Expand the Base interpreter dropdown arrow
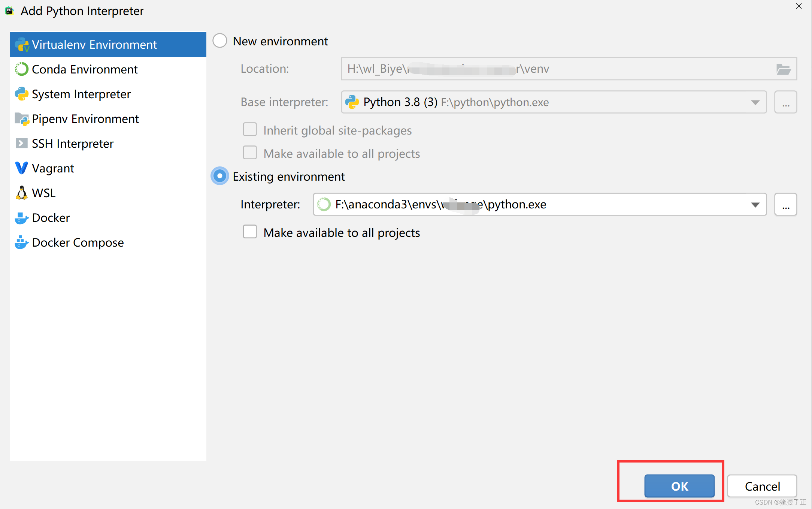 point(755,102)
